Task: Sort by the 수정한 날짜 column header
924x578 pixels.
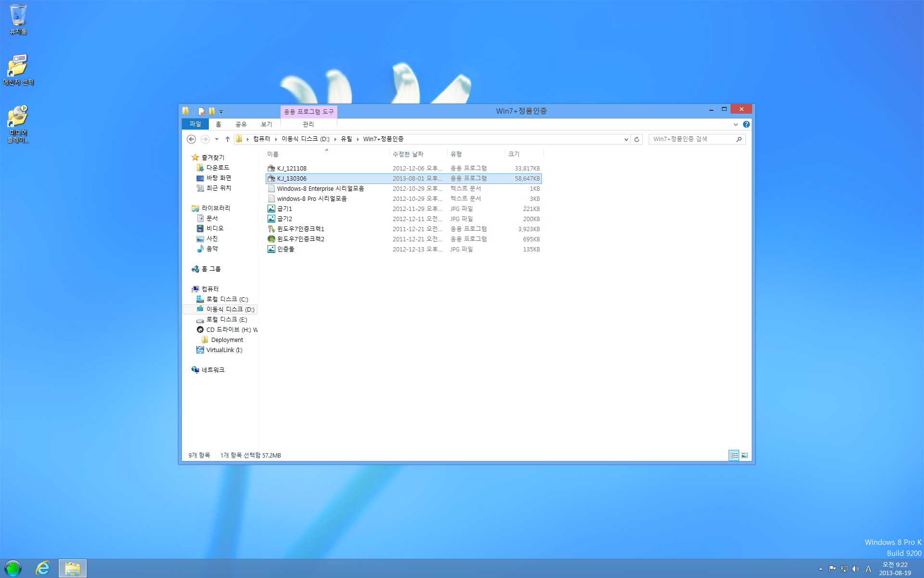Action: click(x=418, y=154)
